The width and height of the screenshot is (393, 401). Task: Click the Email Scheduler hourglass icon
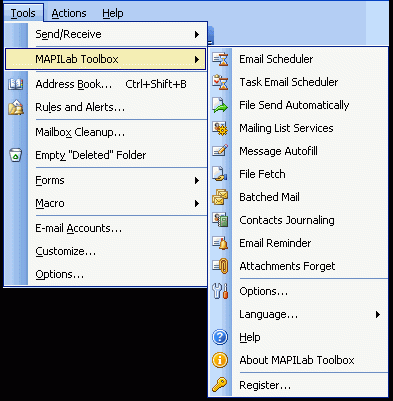(220, 59)
